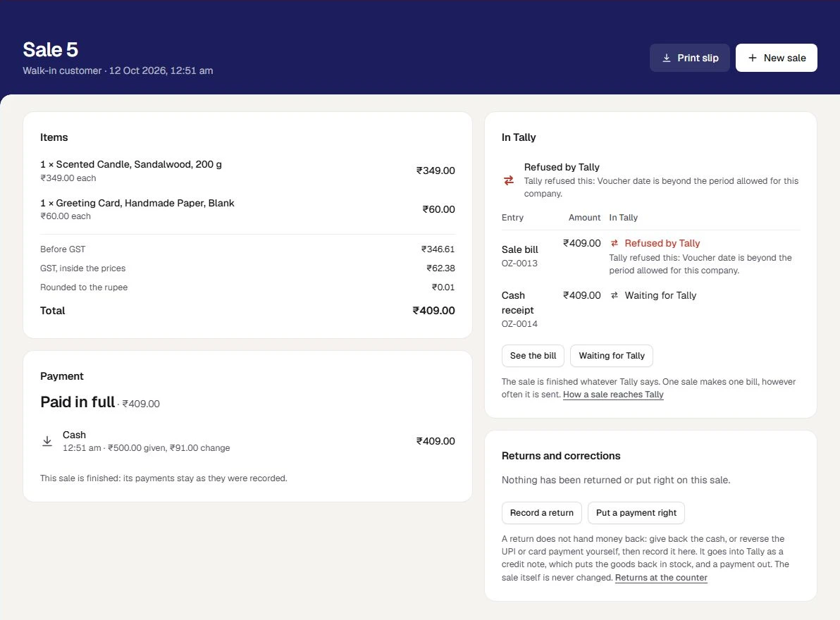Click the Waiting for Tally button
This screenshot has height=620, width=840.
pyautogui.click(x=611, y=356)
